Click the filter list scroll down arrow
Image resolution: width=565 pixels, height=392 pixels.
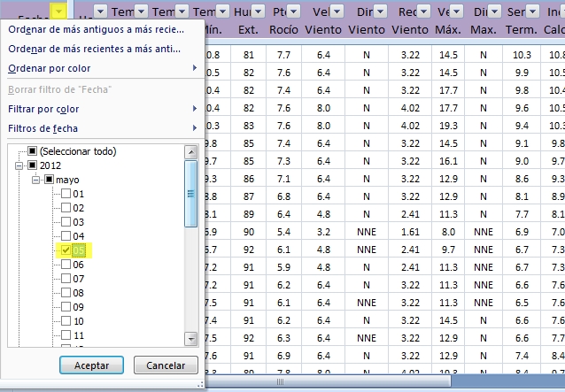[191, 339]
